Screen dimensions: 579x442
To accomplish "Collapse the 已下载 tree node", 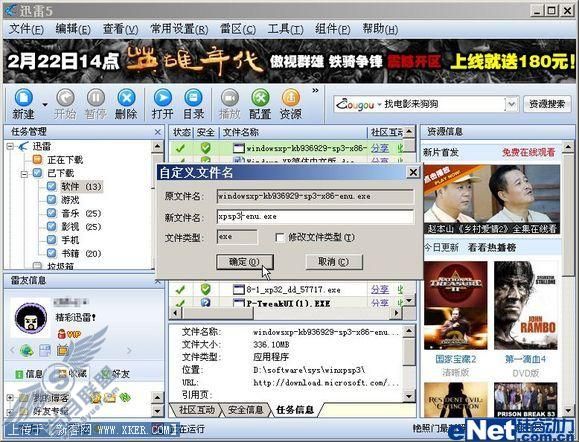I will pos(24,174).
